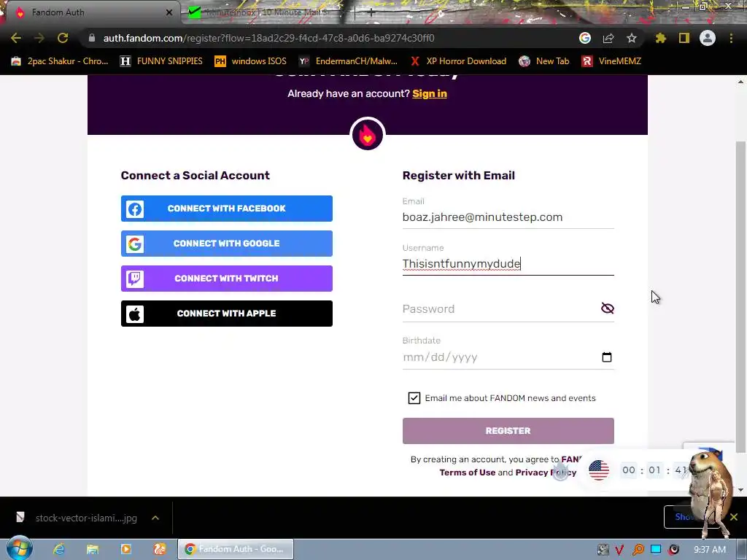Click the blue monitor tray icon
Image resolution: width=747 pixels, height=560 pixels.
[x=656, y=550]
